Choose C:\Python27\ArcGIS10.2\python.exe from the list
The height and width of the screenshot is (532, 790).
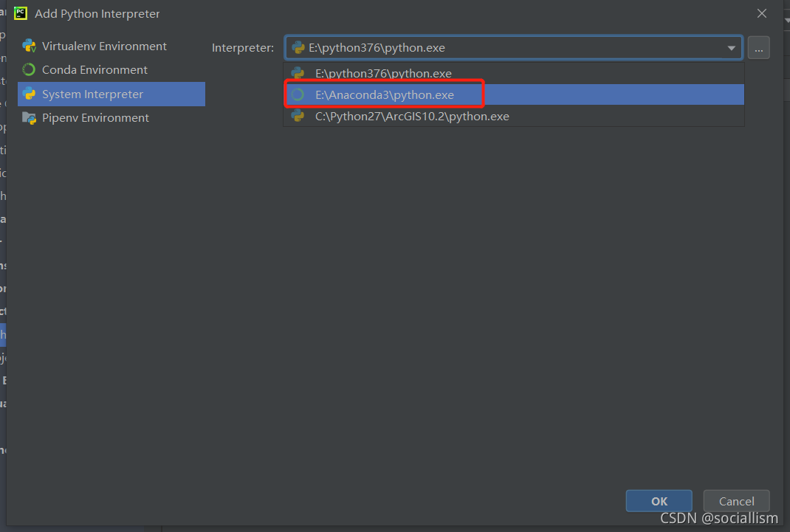[514, 117]
